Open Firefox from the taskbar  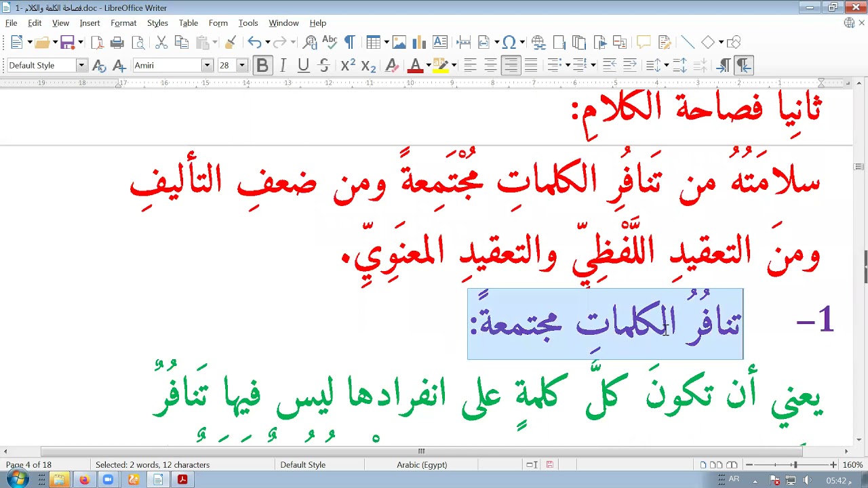click(x=84, y=480)
